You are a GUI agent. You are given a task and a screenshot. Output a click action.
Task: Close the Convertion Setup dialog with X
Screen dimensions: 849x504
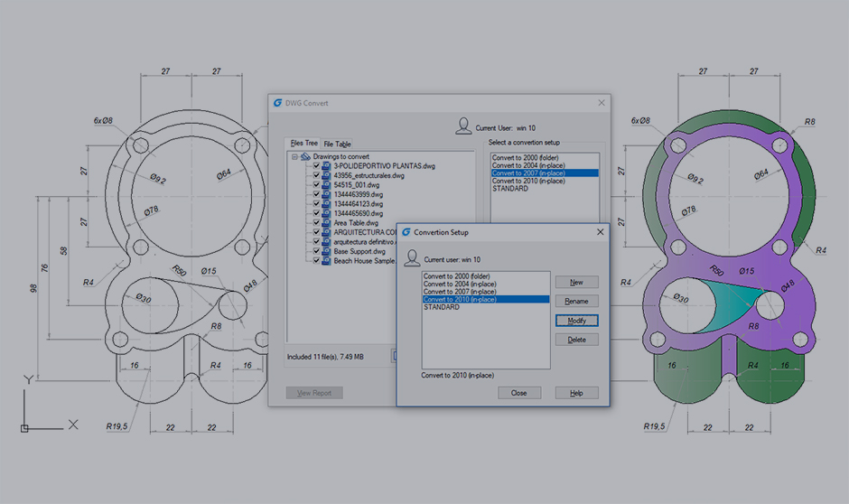(600, 232)
